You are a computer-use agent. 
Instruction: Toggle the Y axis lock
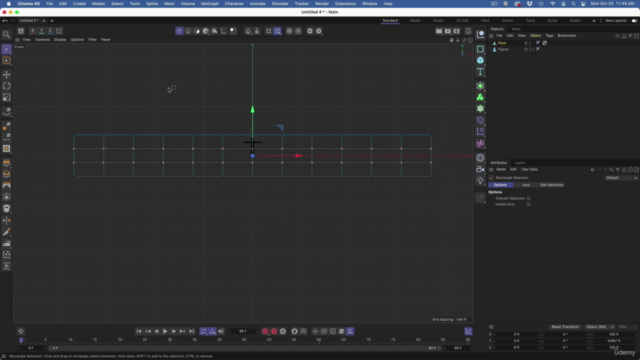click(41, 31)
